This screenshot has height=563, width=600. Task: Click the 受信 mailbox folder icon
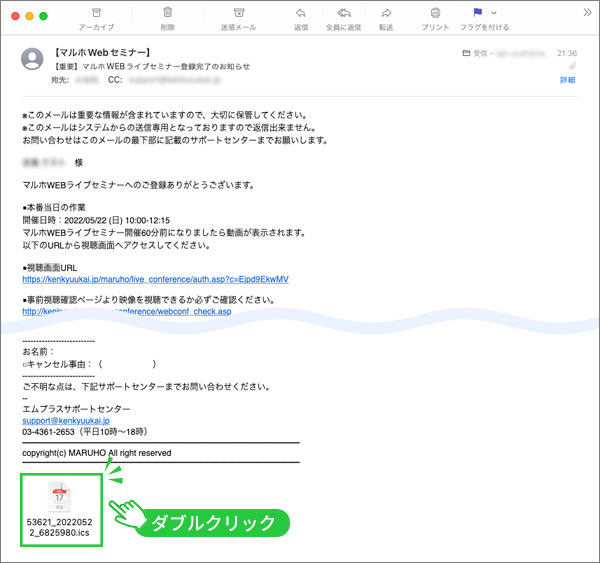466,53
